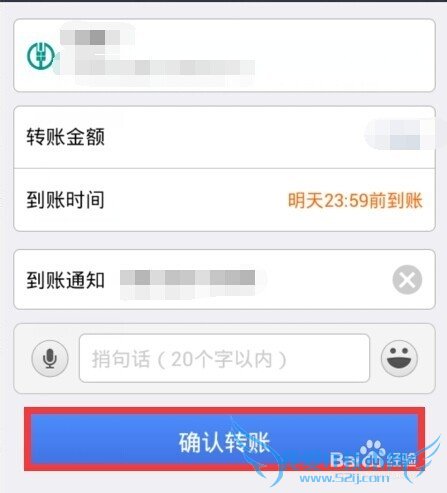Tap the 到账通知 label
The width and height of the screenshot is (447, 493).
(x=66, y=280)
